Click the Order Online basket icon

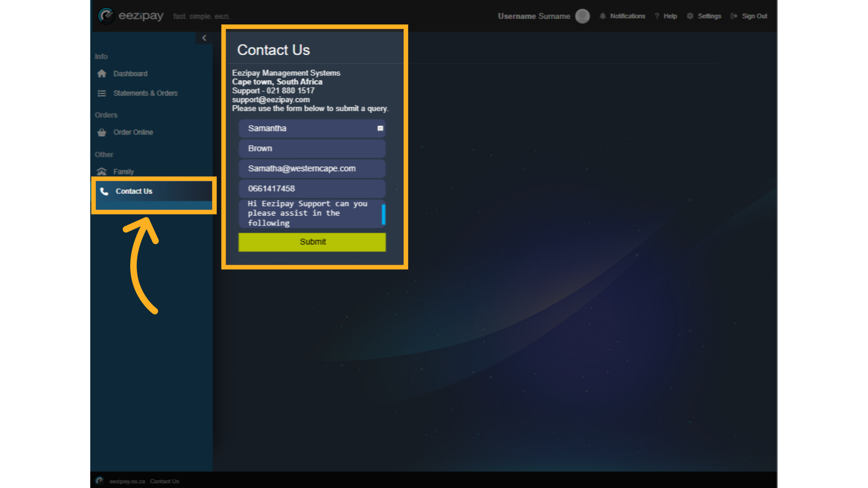102,132
